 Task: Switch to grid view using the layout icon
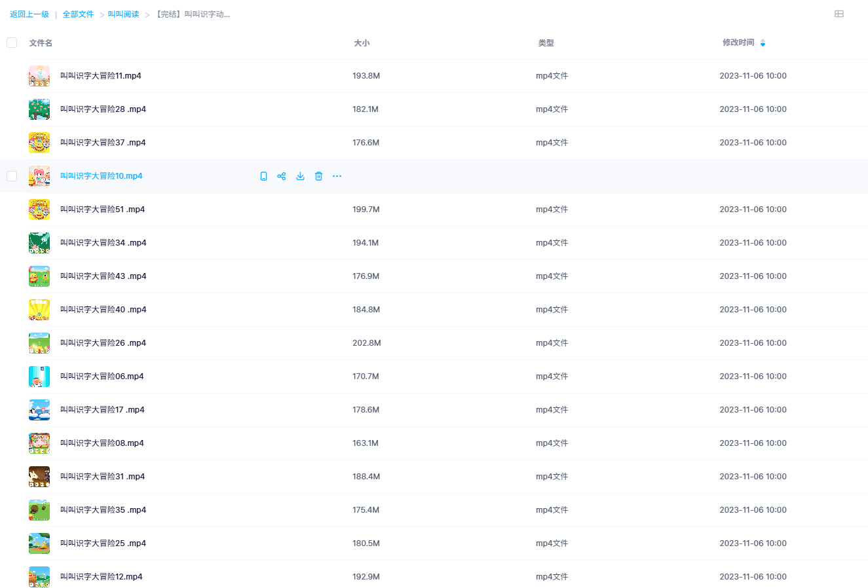point(839,14)
